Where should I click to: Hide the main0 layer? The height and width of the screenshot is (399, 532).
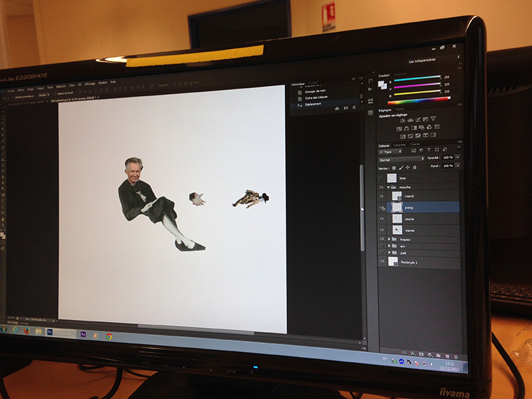click(382, 197)
